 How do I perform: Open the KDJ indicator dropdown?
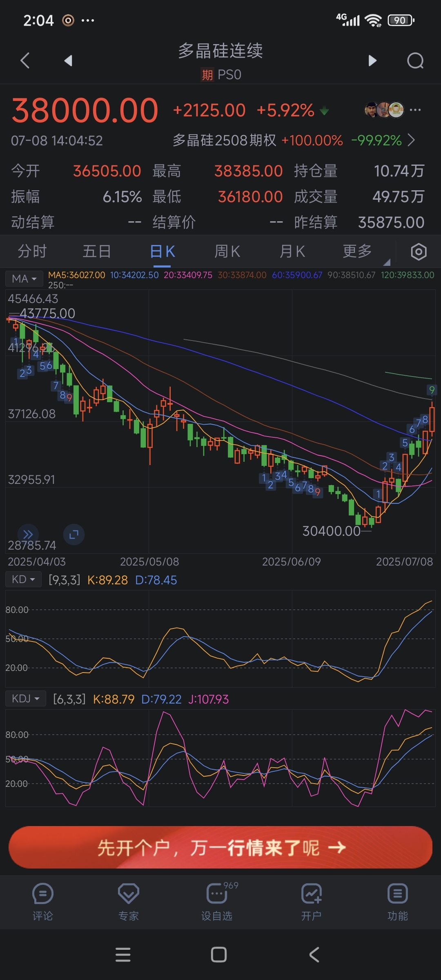tap(26, 699)
